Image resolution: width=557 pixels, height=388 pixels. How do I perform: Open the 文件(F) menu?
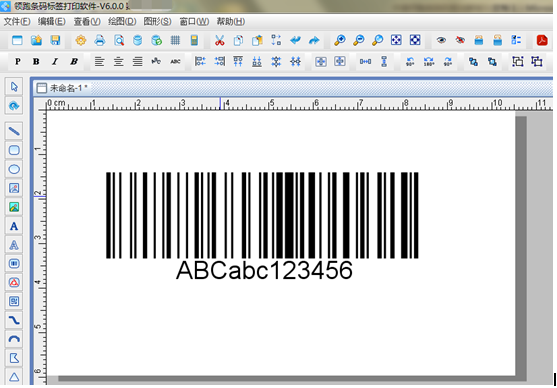17,22
